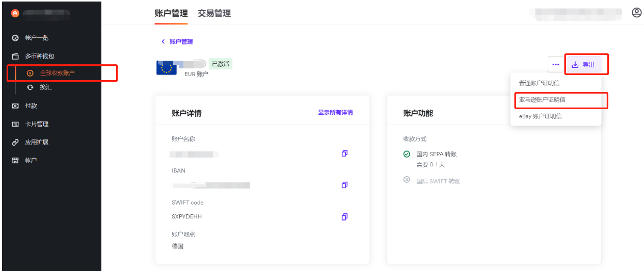The width and height of the screenshot is (644, 271).
Task: Go back via the 账户管理 breadcrumb link
Action: point(181,42)
